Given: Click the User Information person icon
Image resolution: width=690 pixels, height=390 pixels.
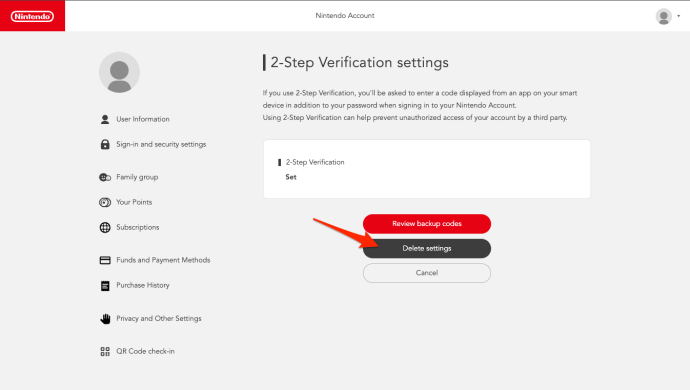Looking at the screenshot, I should (x=105, y=119).
